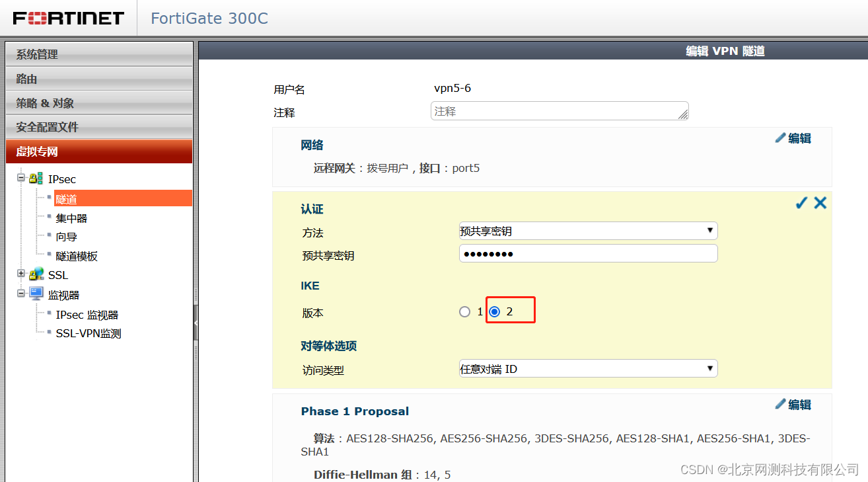Image resolution: width=868 pixels, height=482 pixels.
Task: Click the 网络 section heading
Action: [x=312, y=145]
